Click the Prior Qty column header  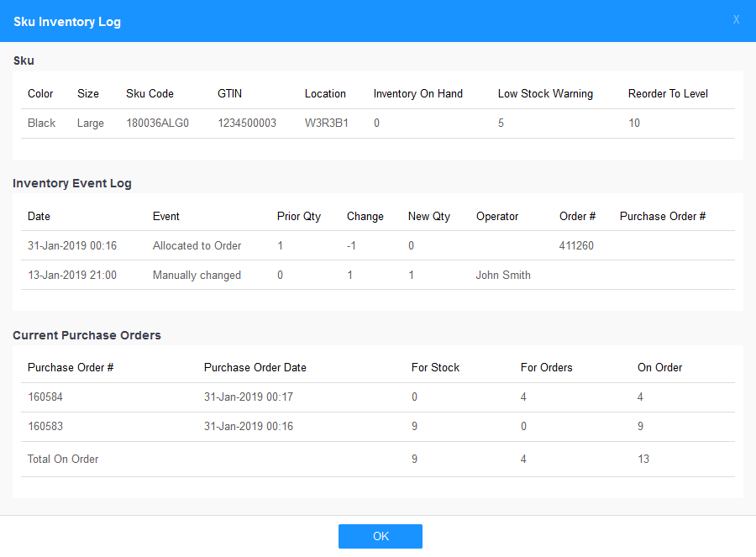298,217
